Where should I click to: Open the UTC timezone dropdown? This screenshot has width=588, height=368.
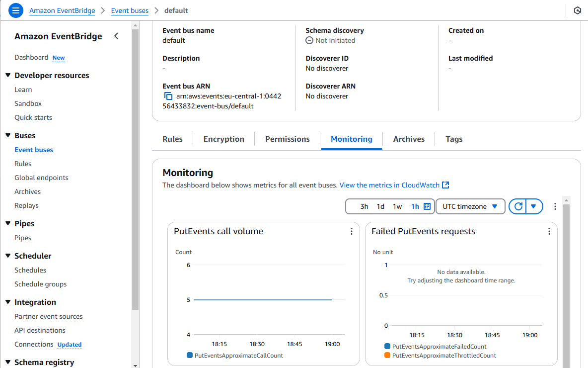470,206
